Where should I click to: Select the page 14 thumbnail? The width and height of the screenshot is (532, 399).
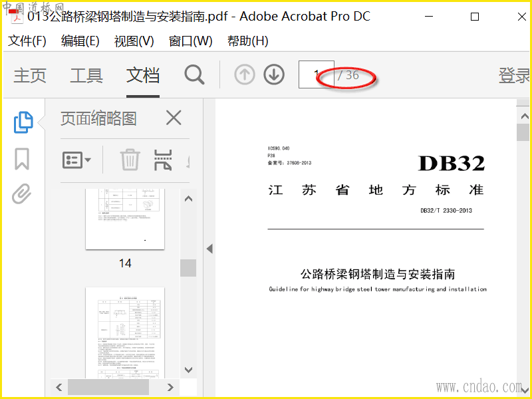coord(125,219)
